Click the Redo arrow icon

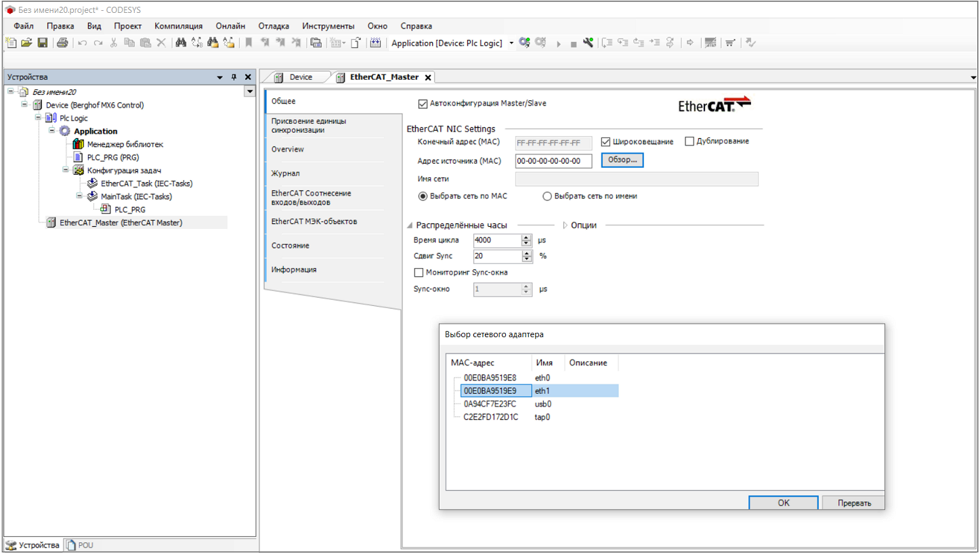tap(98, 43)
